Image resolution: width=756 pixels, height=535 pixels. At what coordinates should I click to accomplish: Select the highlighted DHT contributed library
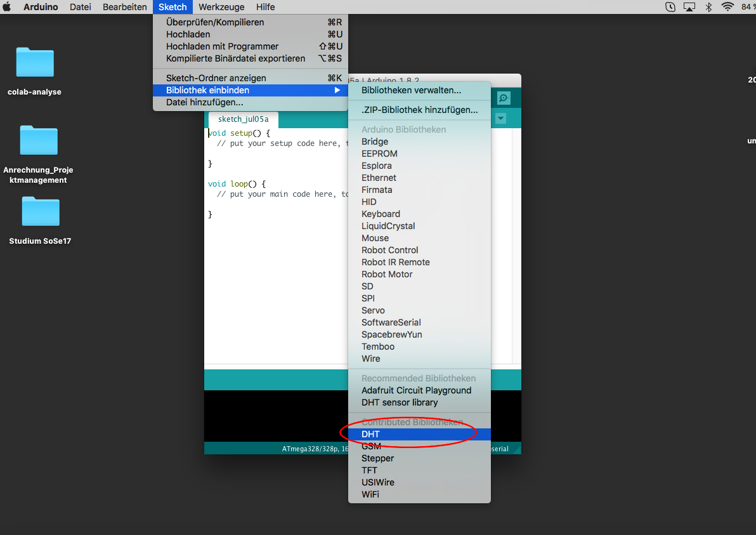pyautogui.click(x=419, y=435)
